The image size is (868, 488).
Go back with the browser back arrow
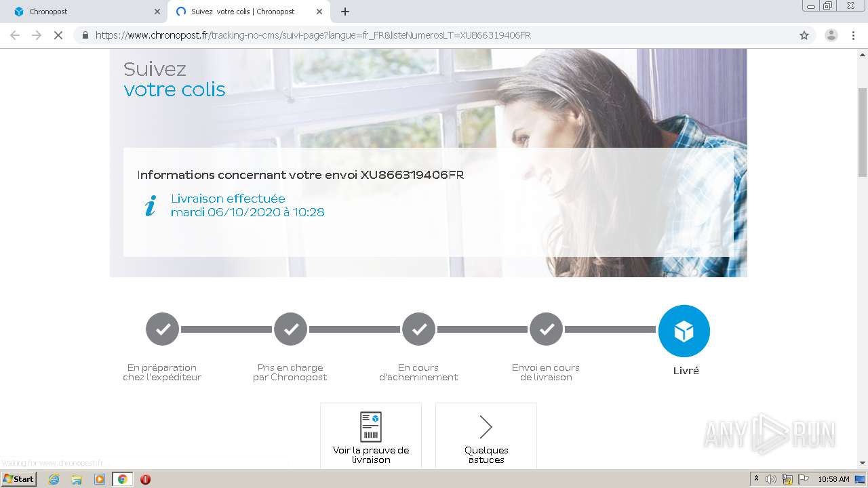click(15, 35)
